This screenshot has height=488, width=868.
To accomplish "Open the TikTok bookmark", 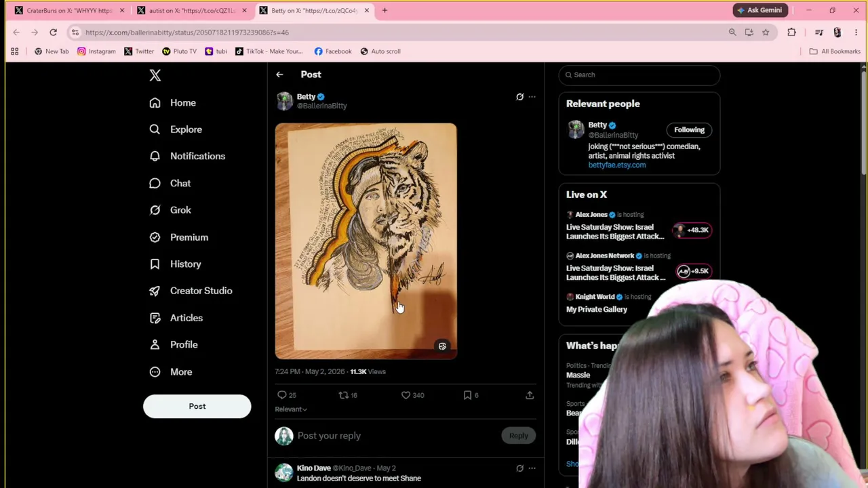I will [269, 52].
